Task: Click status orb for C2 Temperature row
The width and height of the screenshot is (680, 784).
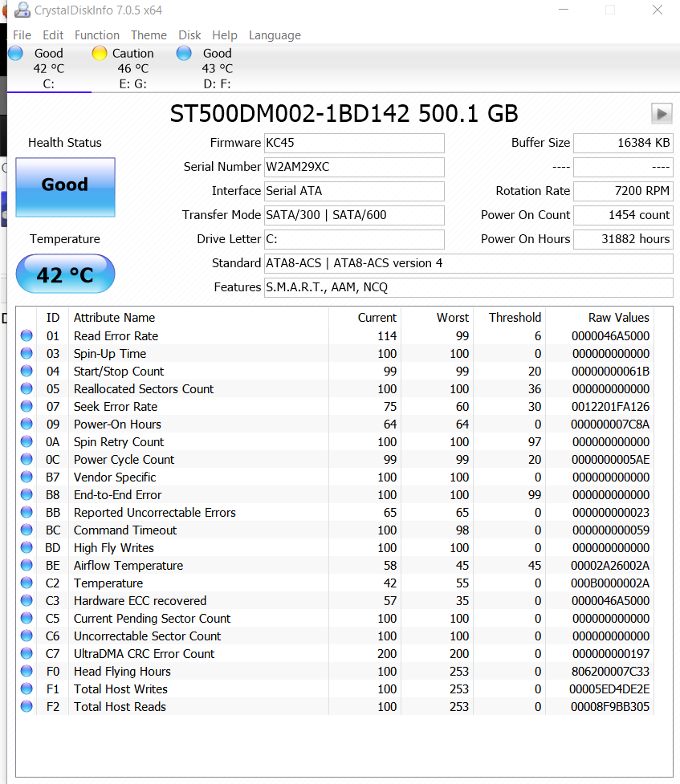Action: (x=26, y=583)
